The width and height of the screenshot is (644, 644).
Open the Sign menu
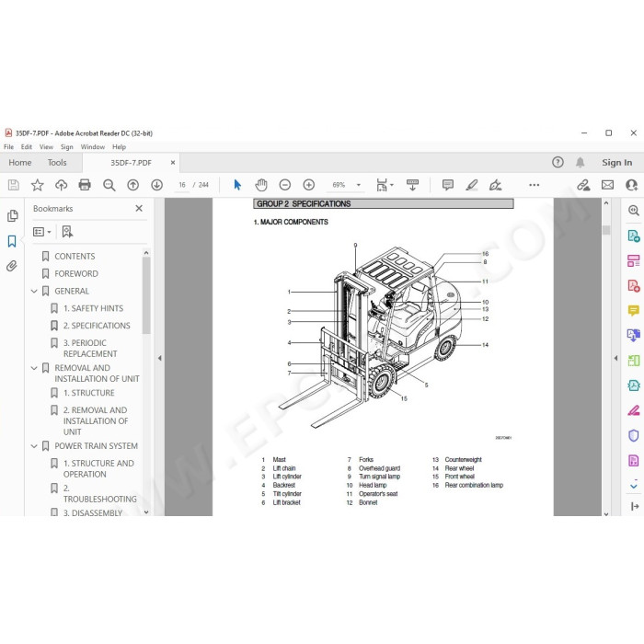[x=66, y=146]
